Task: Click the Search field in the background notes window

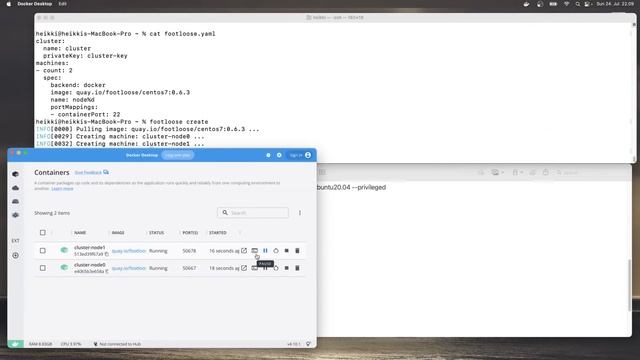Action: point(572,173)
